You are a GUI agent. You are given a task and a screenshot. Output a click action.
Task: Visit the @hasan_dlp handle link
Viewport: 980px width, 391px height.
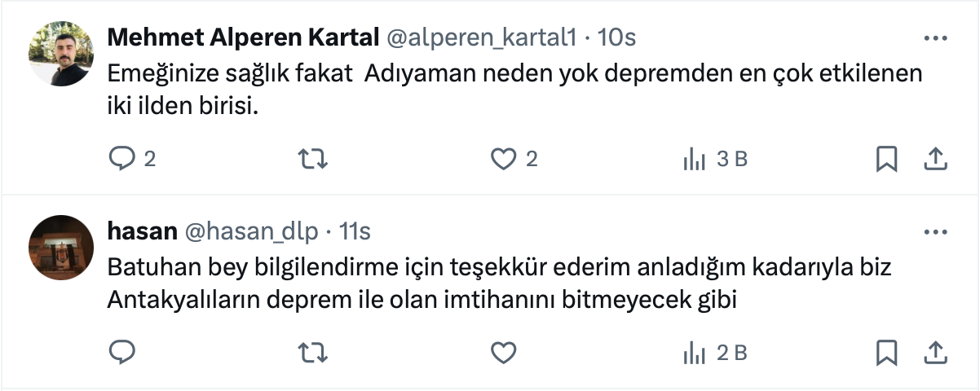pyautogui.click(x=252, y=232)
